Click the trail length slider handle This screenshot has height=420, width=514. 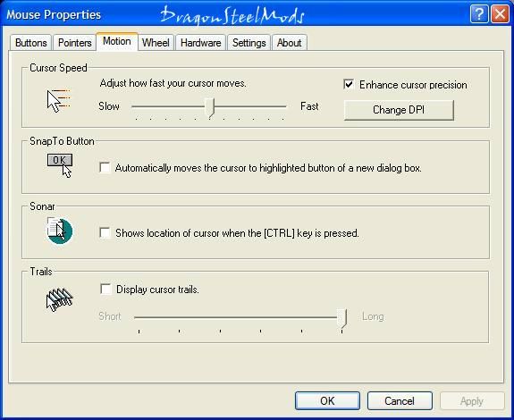(341, 318)
